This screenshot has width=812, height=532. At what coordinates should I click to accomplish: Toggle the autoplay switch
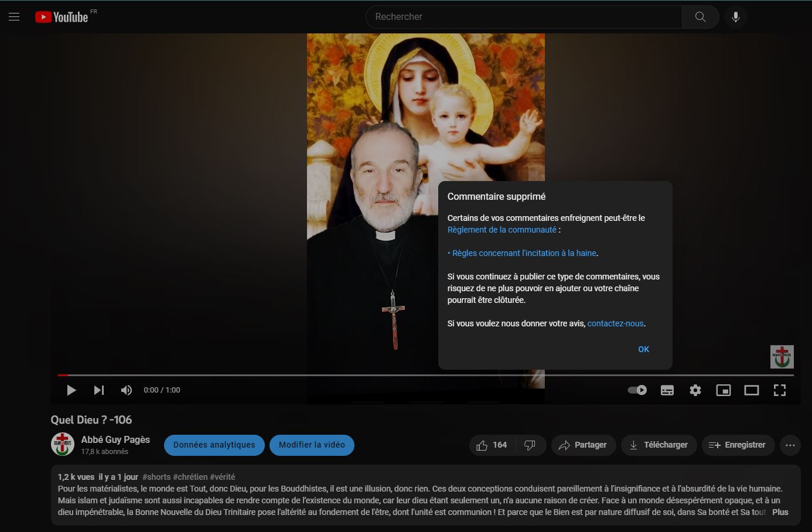(x=637, y=390)
